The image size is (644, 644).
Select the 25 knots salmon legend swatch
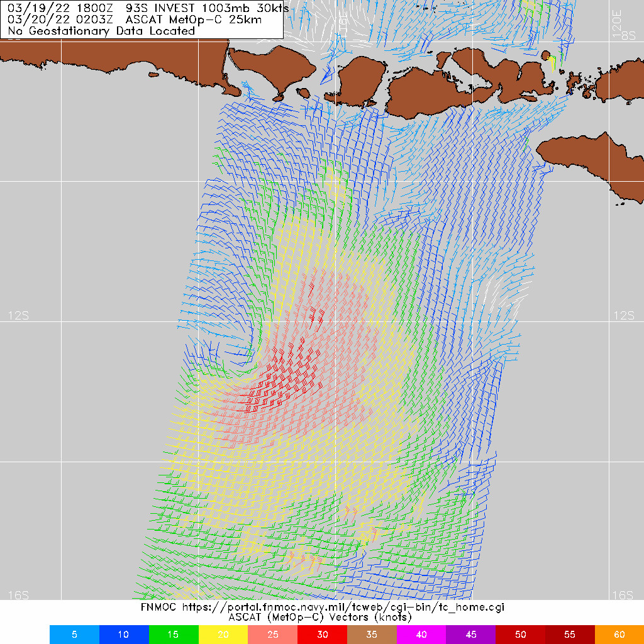273,635
